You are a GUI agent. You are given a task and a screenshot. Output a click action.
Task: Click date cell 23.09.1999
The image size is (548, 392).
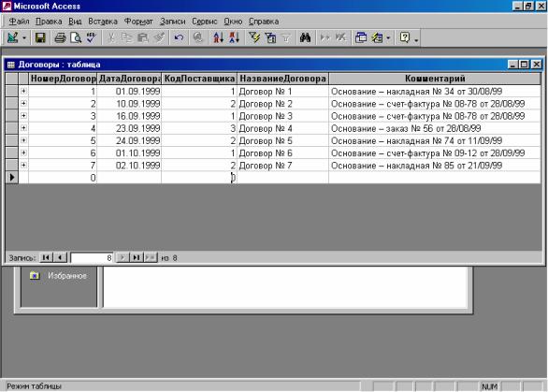pos(129,128)
